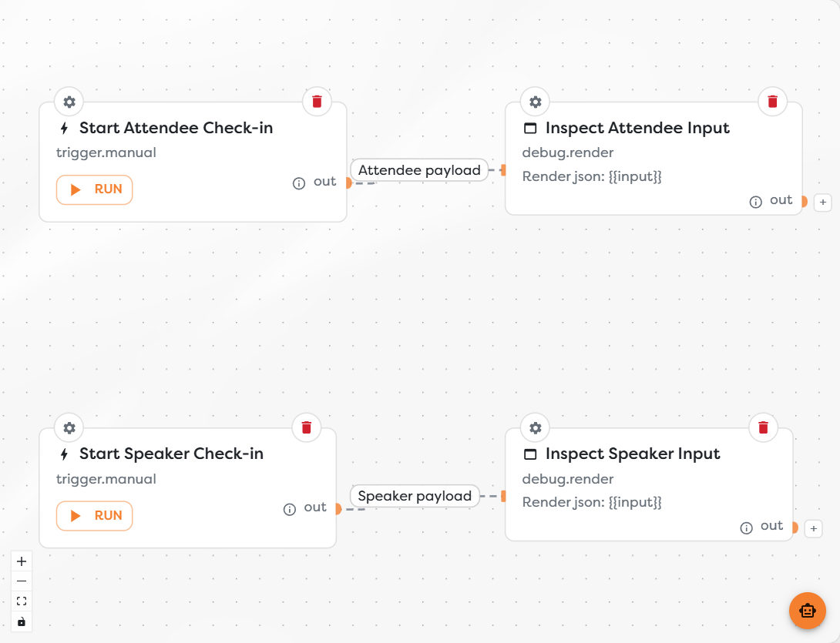Viewport: 840px width, 643px height.
Task: Delete the Inspect Speaker Input node
Action: point(764,428)
